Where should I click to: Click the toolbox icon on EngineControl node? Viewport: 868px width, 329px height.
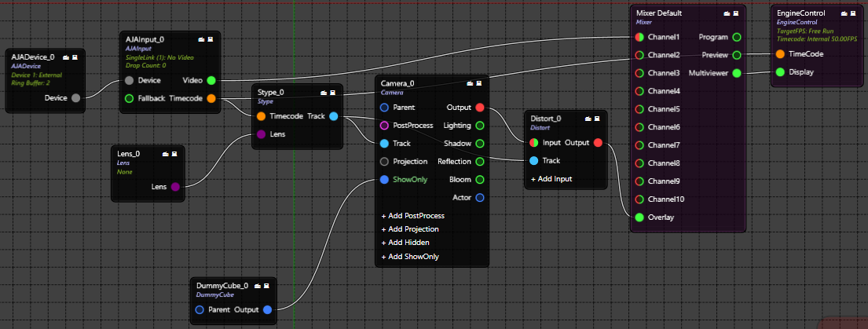click(x=844, y=13)
